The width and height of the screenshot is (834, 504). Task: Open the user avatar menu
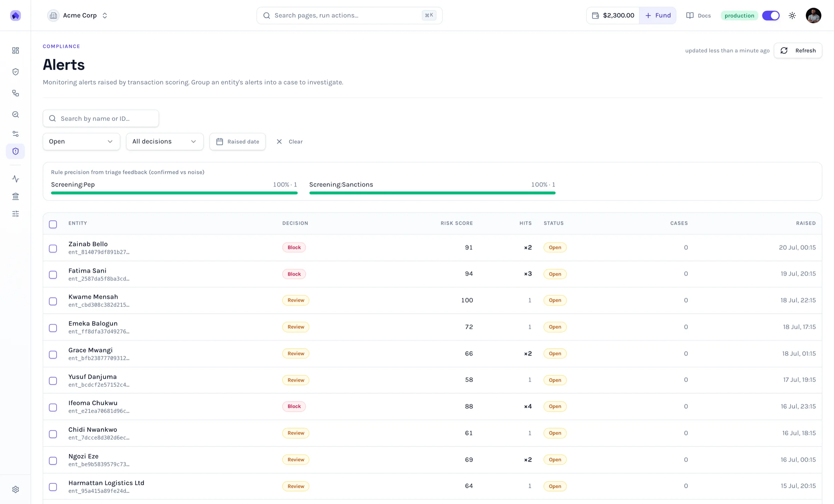[x=813, y=15]
